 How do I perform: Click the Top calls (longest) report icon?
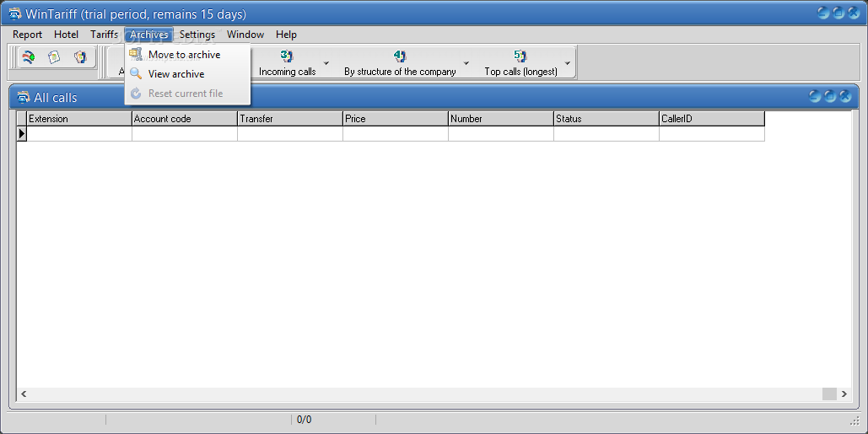click(520, 56)
